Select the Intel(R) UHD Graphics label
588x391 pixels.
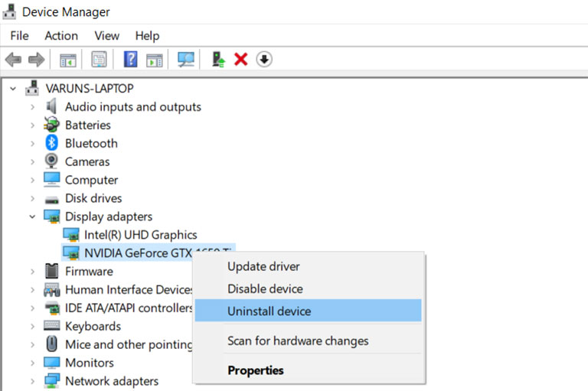[141, 235]
